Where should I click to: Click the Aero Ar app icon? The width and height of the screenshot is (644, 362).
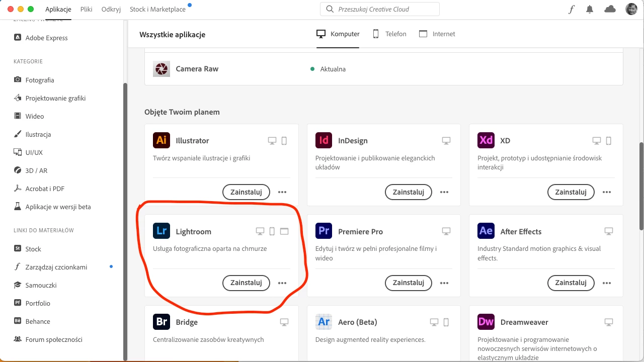point(324,322)
